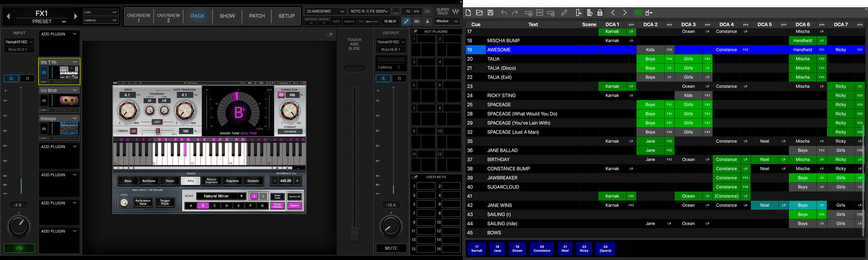Click the green mixer faders icon
This screenshot has height=260, width=868.
[x=638, y=13]
